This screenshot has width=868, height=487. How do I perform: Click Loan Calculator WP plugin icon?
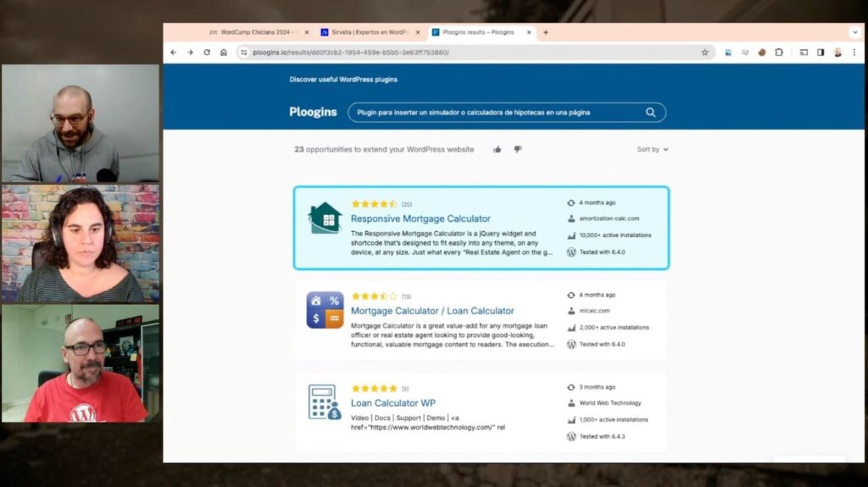(x=325, y=402)
